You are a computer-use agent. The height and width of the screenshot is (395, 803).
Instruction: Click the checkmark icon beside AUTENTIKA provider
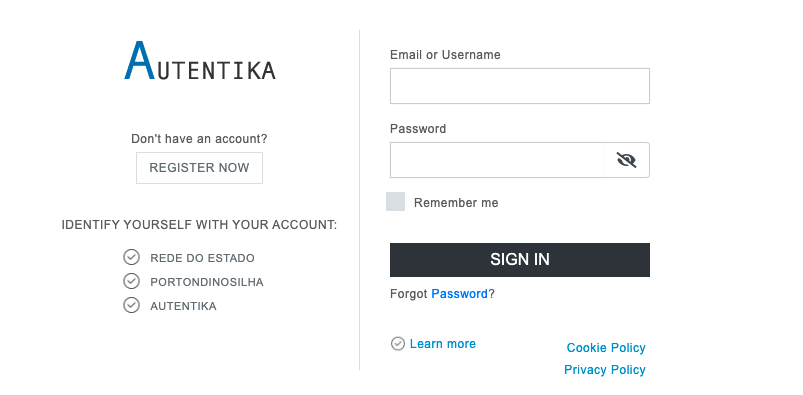click(132, 305)
